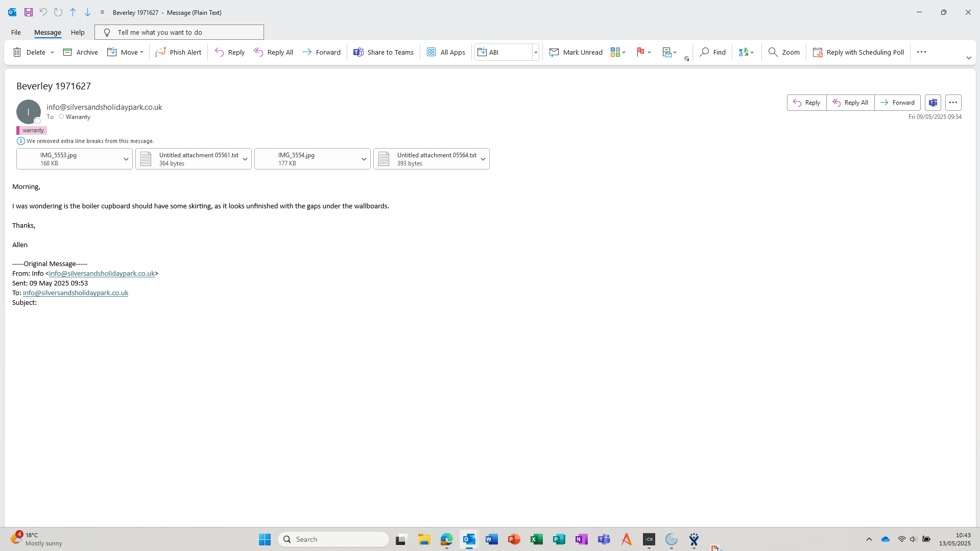This screenshot has height=551, width=980.
Task: Open the Teams icon in message header
Action: pos(933,103)
